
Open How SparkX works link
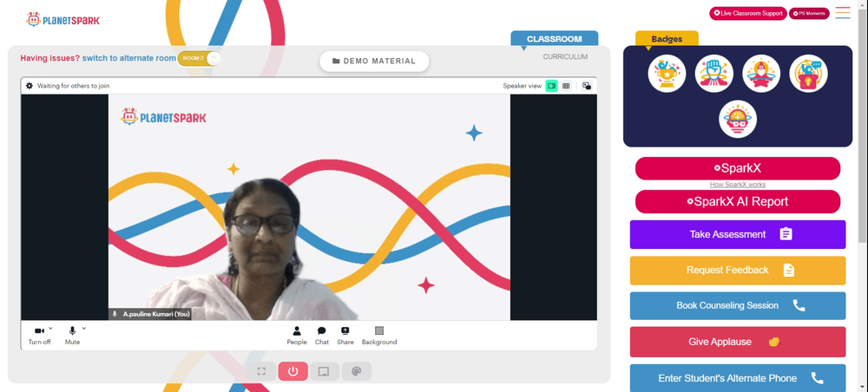click(x=737, y=185)
